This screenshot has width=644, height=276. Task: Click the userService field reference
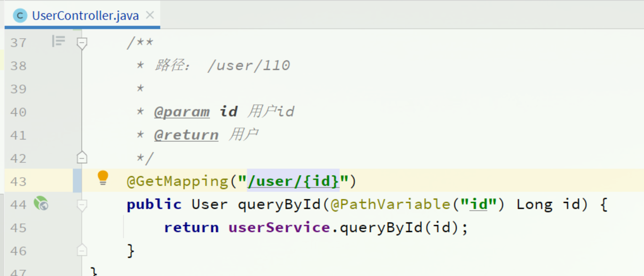click(279, 228)
